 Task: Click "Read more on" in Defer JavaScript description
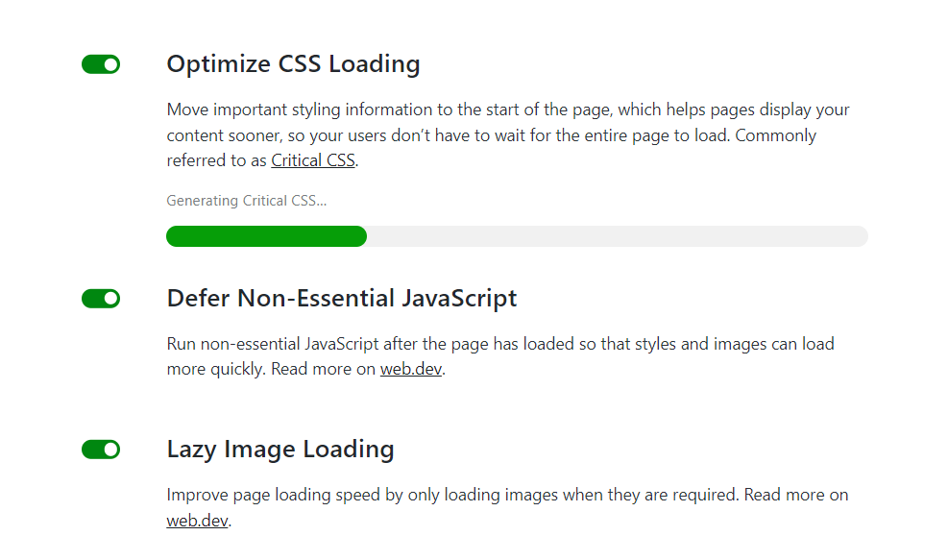(323, 370)
